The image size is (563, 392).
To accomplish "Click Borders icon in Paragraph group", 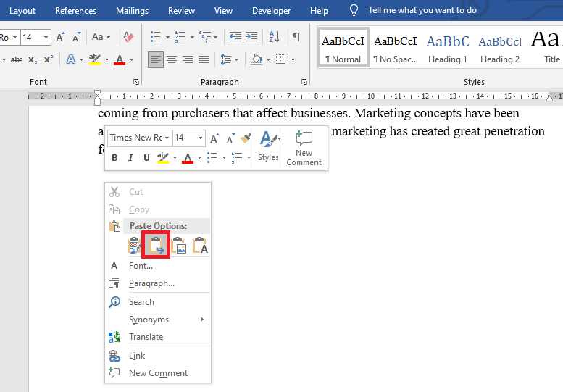I will click(281, 59).
